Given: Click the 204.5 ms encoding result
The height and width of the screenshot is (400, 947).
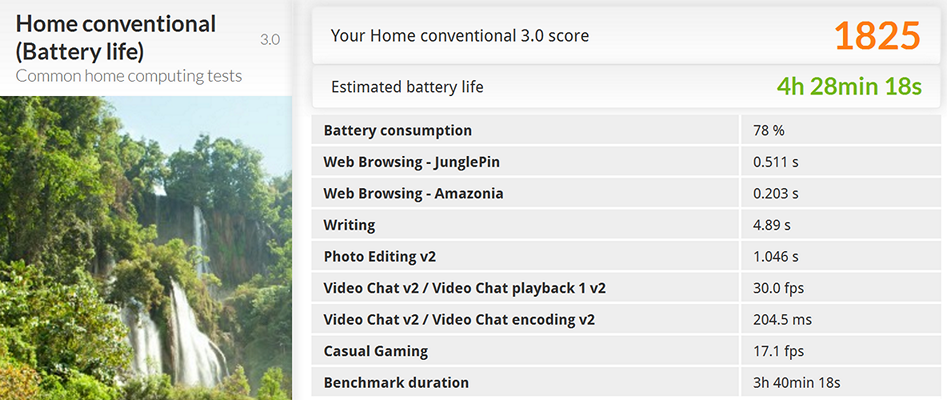Looking at the screenshot, I should [x=781, y=320].
